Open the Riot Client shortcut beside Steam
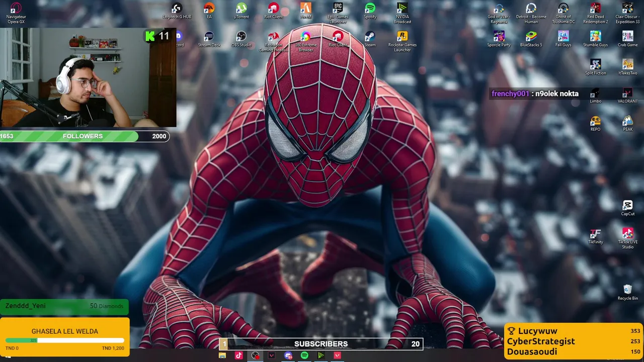This screenshot has height=362, width=644. point(338,39)
